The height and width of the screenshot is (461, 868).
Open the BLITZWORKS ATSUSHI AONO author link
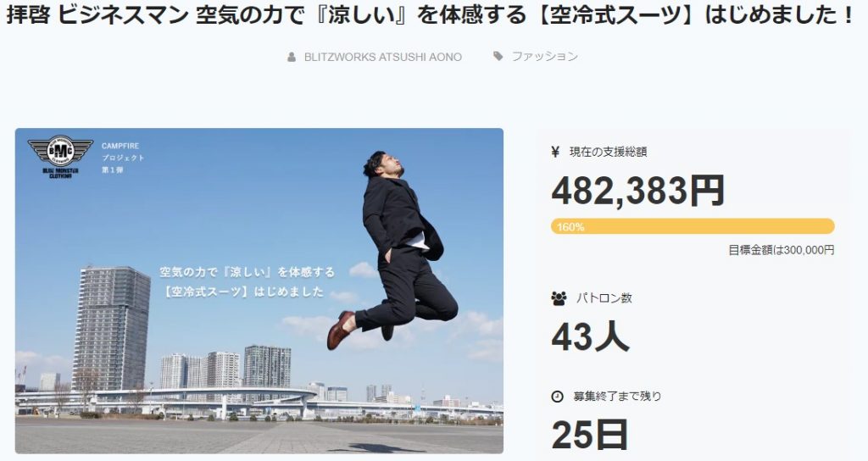383,57
